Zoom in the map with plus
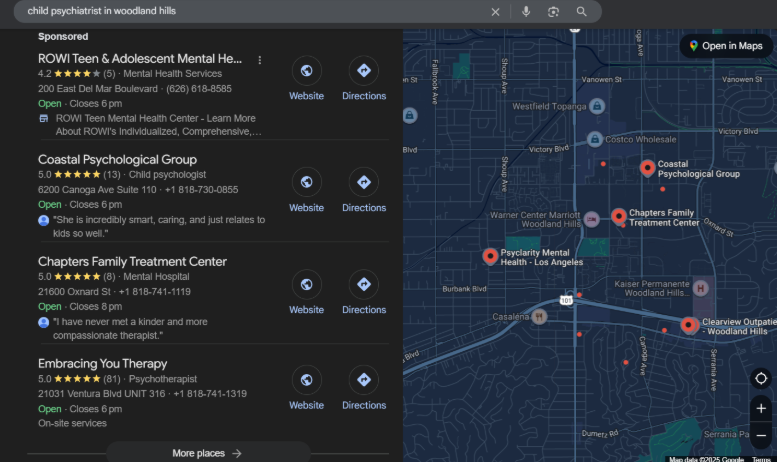This screenshot has height=462, width=777. point(761,408)
